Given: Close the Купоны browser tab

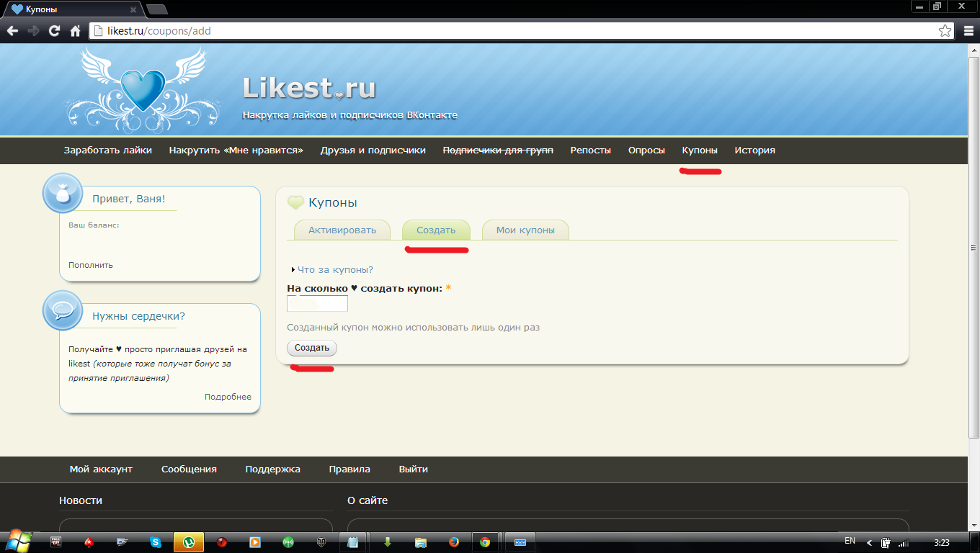Looking at the screenshot, I should click(133, 10).
